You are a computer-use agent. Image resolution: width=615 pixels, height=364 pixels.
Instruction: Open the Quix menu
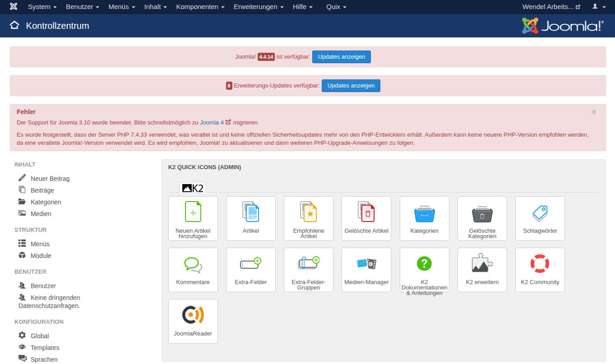(x=336, y=7)
